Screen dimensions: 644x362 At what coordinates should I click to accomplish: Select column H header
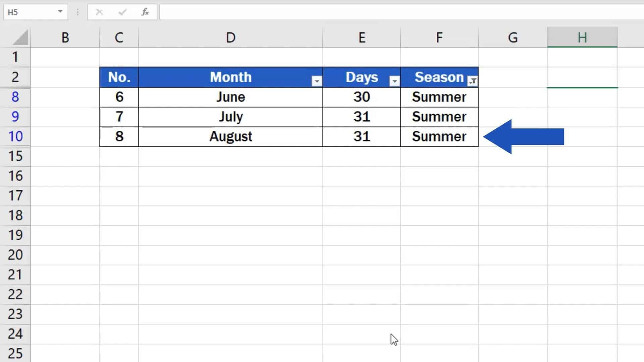(582, 38)
